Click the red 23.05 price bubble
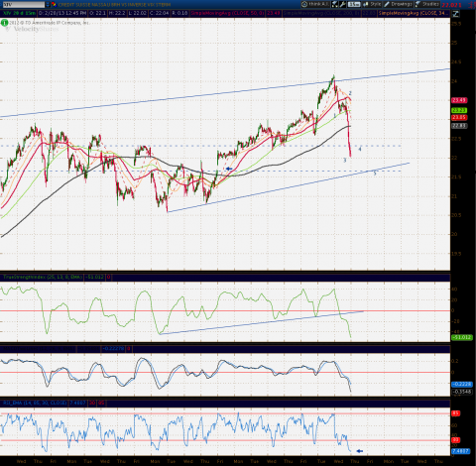The width and height of the screenshot is (476, 466). tap(459, 118)
